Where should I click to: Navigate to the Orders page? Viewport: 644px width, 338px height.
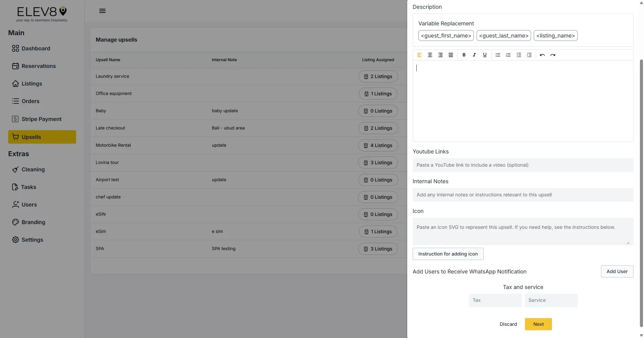coord(30,101)
